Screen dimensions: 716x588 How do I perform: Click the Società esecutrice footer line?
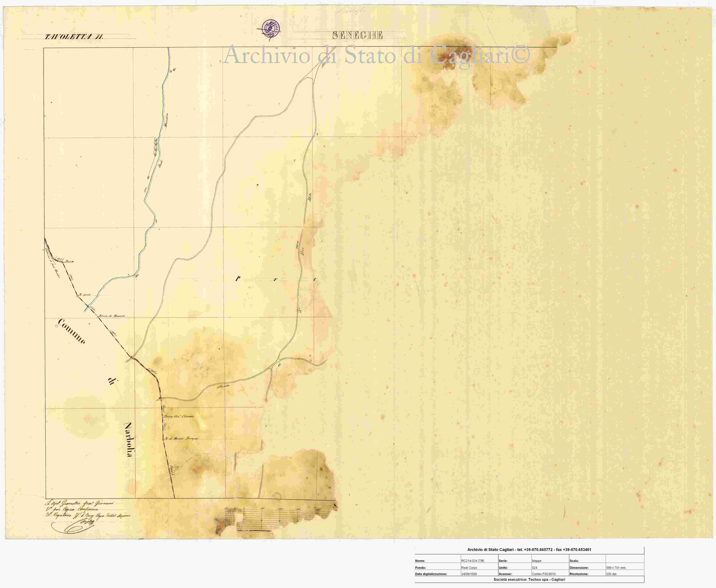pyautogui.click(x=529, y=579)
